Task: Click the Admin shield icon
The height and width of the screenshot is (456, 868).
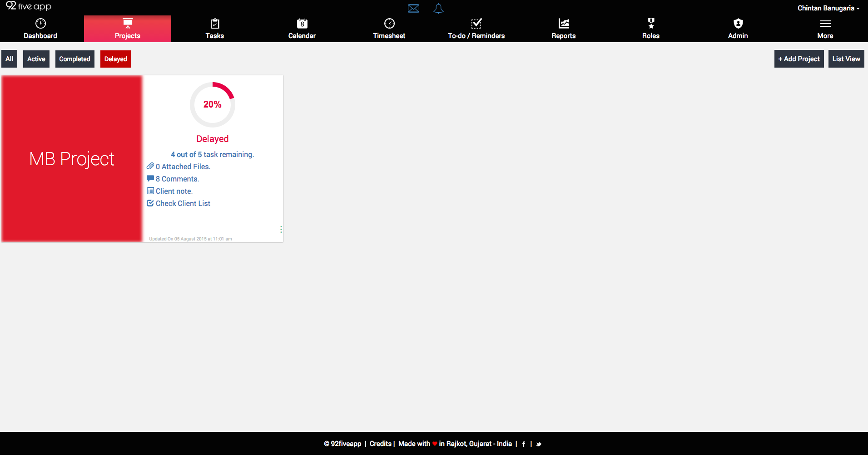Action: tap(738, 23)
